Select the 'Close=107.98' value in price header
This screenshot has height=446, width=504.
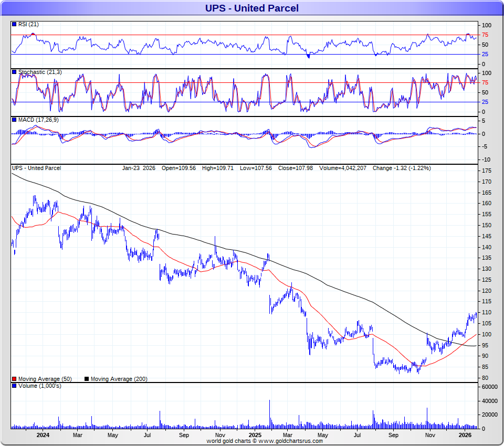pos(292,168)
